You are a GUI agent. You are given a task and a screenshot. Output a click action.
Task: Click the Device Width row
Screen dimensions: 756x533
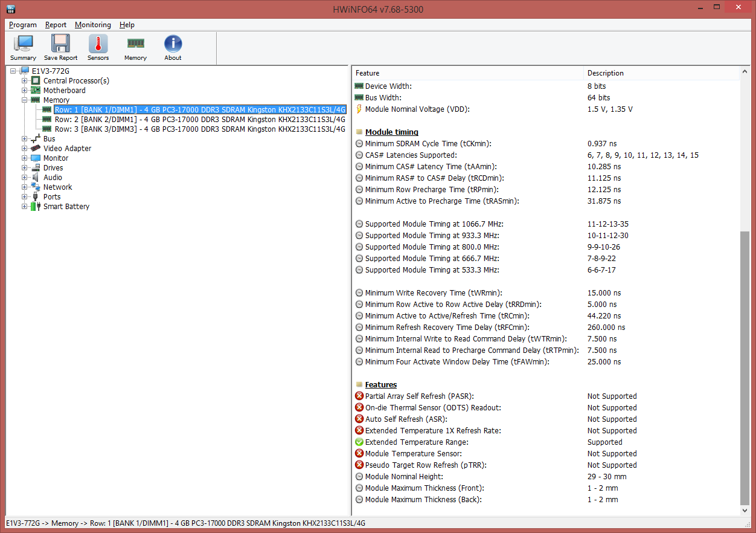coord(546,86)
